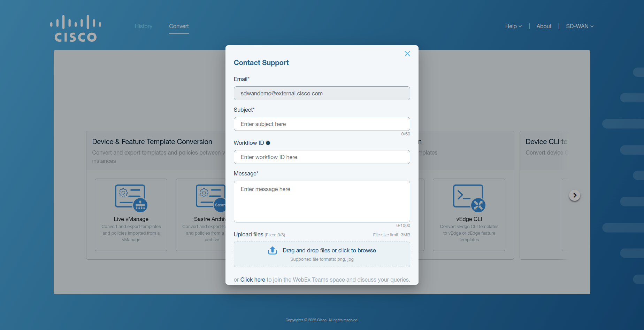Focus the Workflow ID input field
Viewport: 644px width, 330px height.
pyautogui.click(x=322, y=157)
